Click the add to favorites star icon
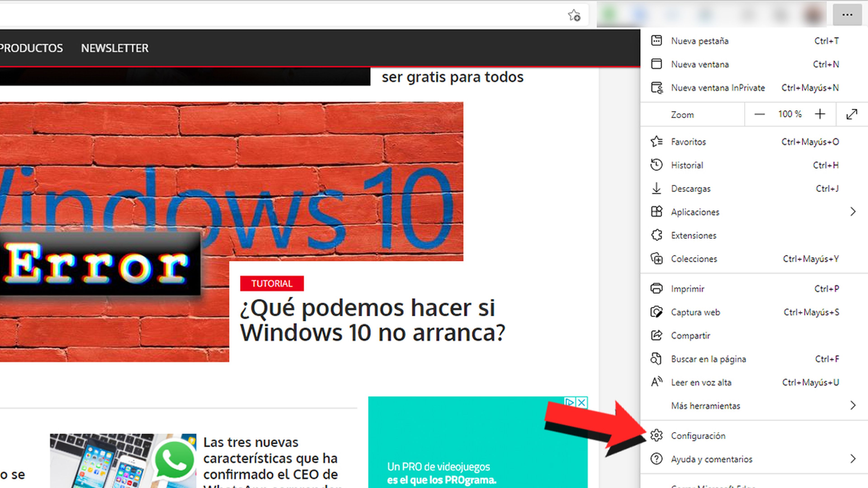 [x=574, y=15]
